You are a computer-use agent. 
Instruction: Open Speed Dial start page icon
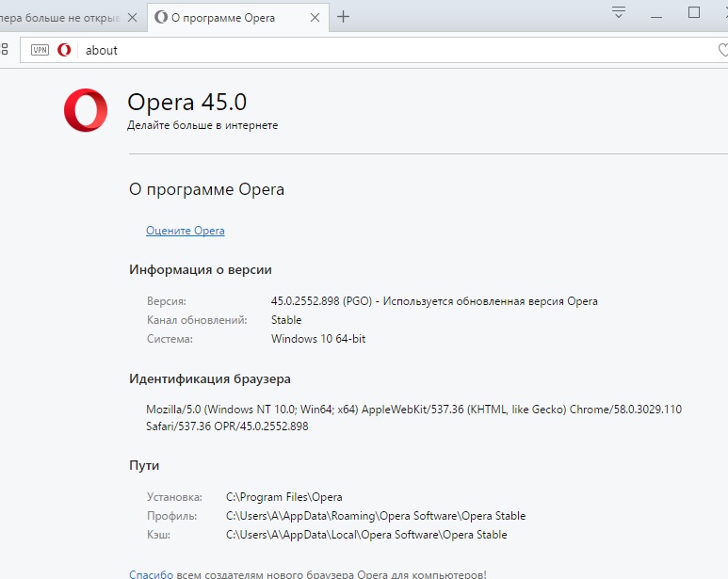click(x=6, y=50)
